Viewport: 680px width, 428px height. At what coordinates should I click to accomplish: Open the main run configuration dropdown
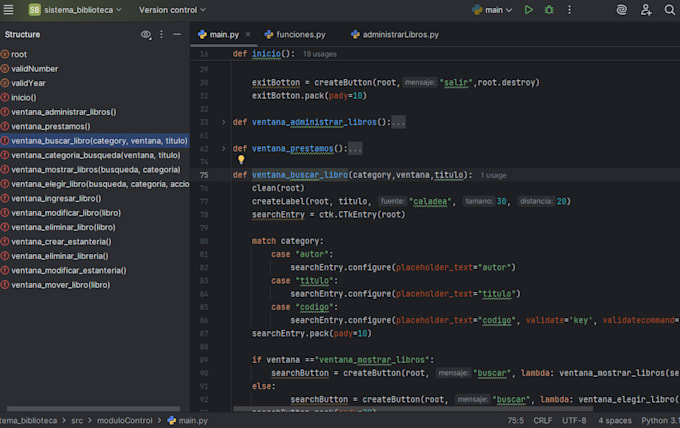(x=492, y=10)
